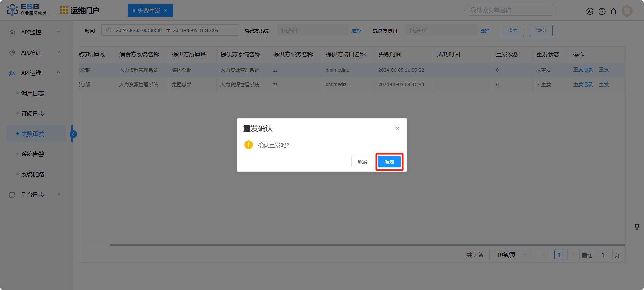The image size is (644, 290).
Task: Click the clock icon in time range field
Action: point(109,30)
